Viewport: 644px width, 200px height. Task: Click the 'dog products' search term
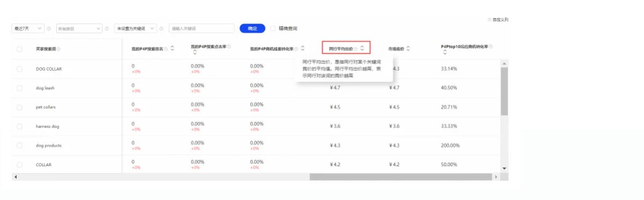[x=48, y=146]
